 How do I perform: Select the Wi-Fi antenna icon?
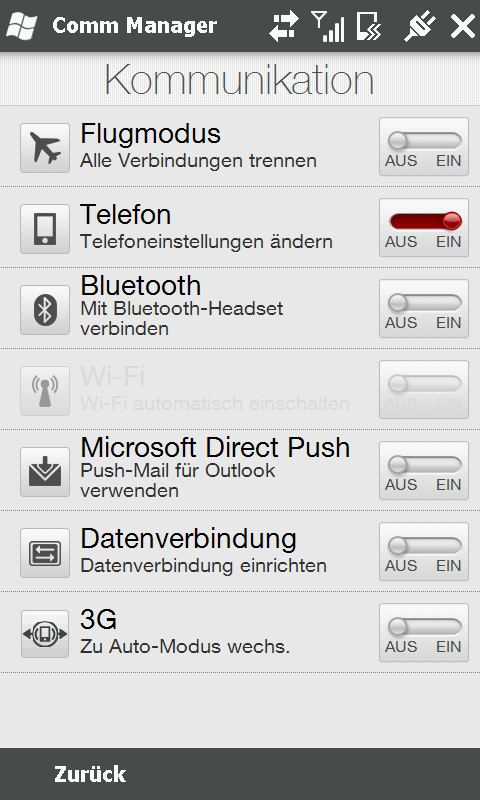click(45, 391)
